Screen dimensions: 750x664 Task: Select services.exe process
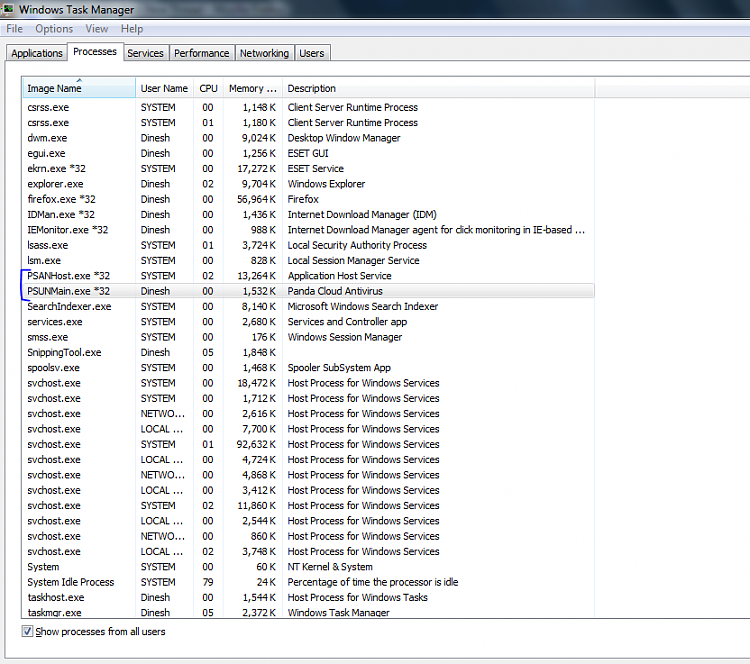coord(309,321)
